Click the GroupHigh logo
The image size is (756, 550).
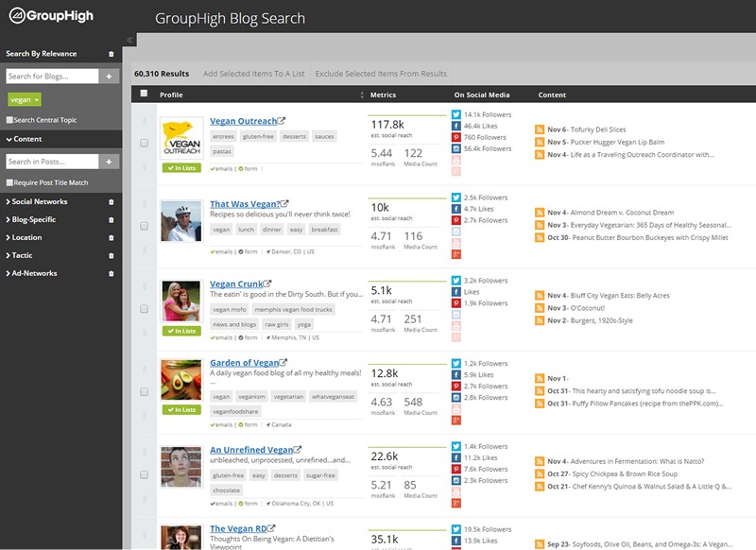click(51, 15)
